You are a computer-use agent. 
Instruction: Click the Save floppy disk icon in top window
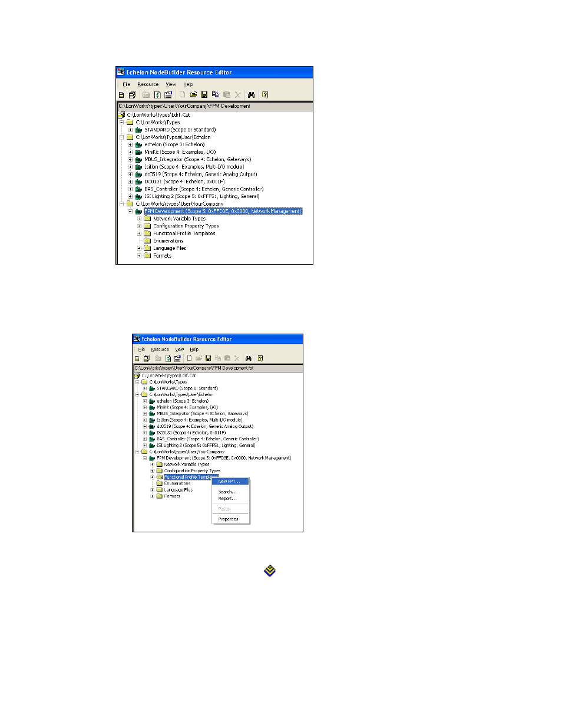[204, 94]
